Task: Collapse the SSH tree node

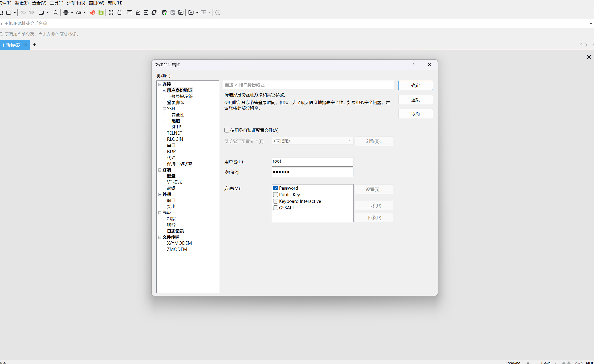Action: coord(164,109)
